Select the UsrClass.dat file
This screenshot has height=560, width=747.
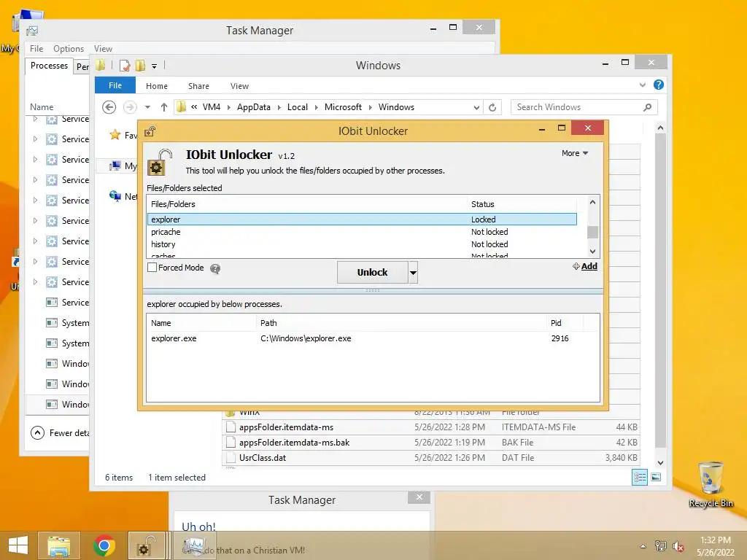coord(432,458)
